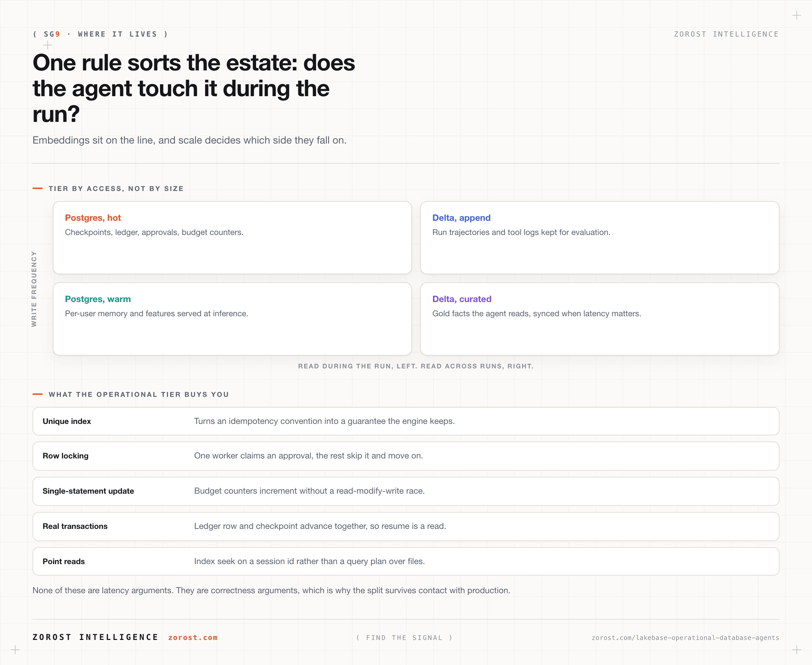Click the Unique index row

click(406, 421)
